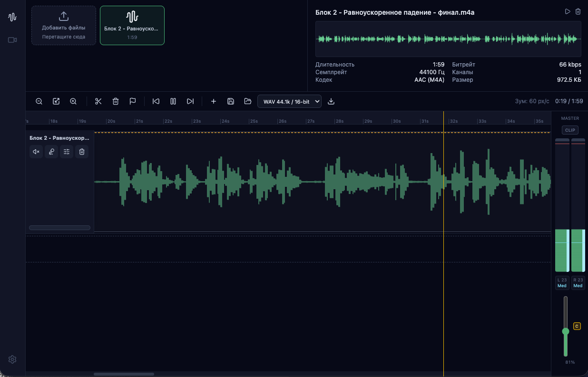588x377 pixels.
Task: Reset the master CLIP indicator
Action: click(570, 130)
